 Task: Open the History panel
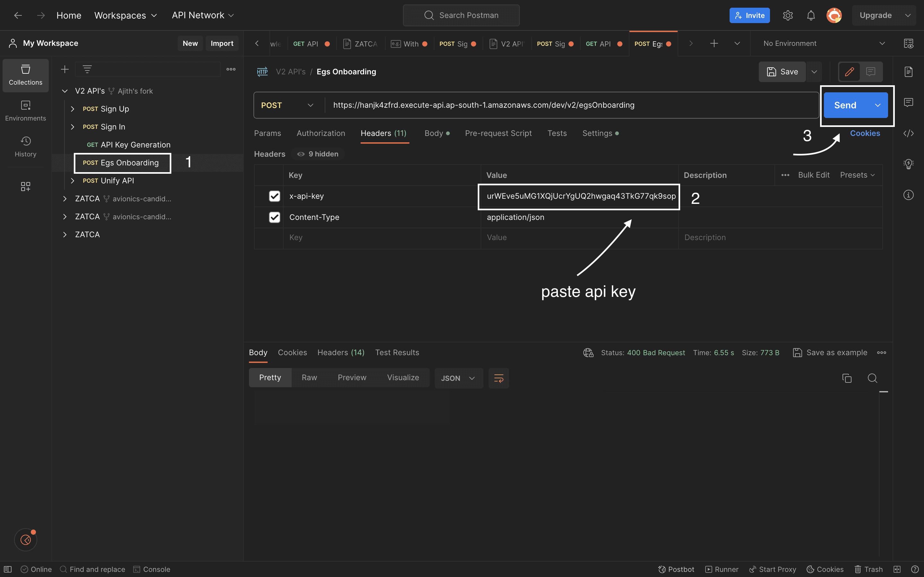pyautogui.click(x=25, y=146)
